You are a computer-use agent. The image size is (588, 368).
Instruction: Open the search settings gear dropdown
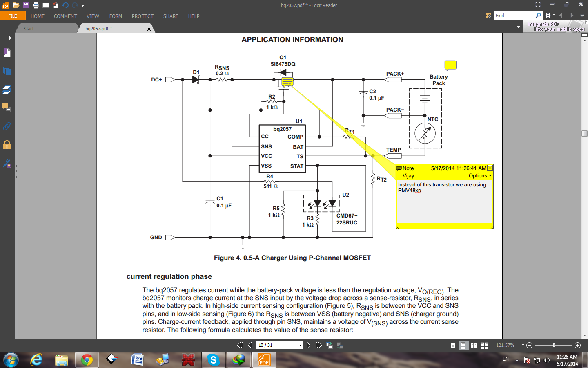(550, 16)
